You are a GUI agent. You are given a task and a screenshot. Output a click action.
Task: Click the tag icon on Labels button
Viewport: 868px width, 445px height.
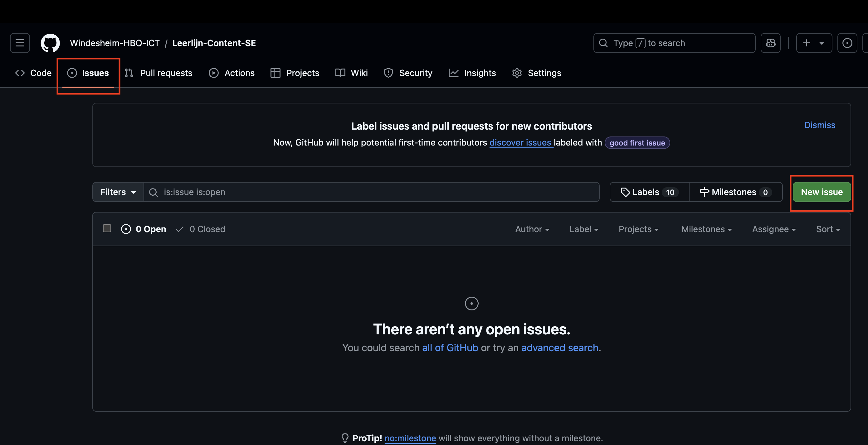click(x=625, y=192)
